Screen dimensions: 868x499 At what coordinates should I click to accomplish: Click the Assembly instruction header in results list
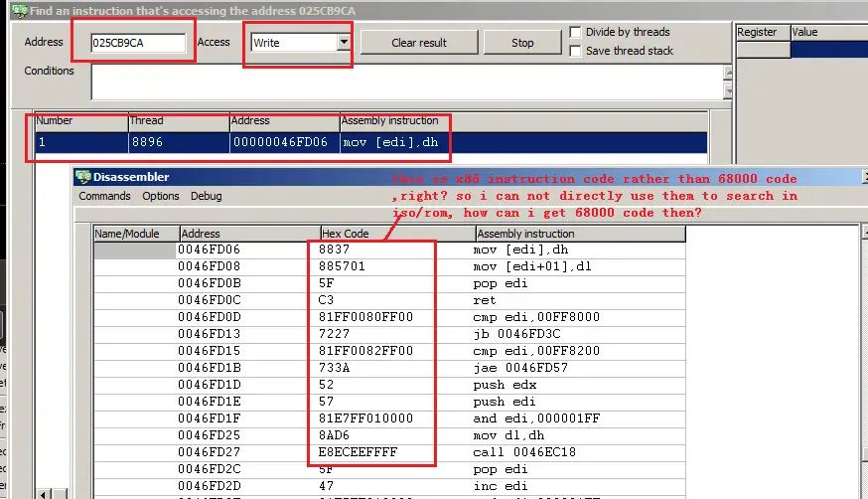coord(523,120)
